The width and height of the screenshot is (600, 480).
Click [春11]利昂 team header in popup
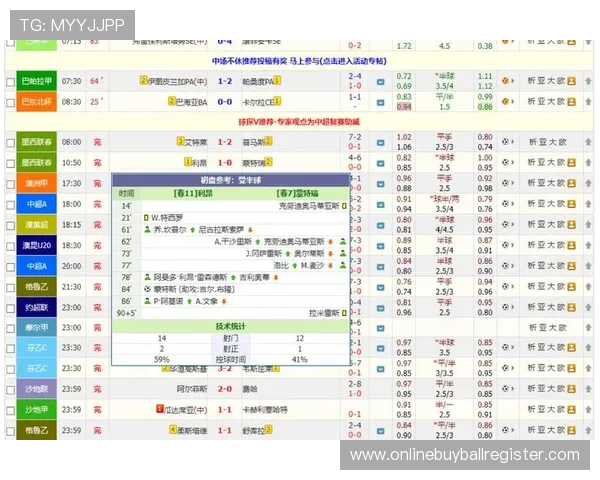click(x=193, y=193)
